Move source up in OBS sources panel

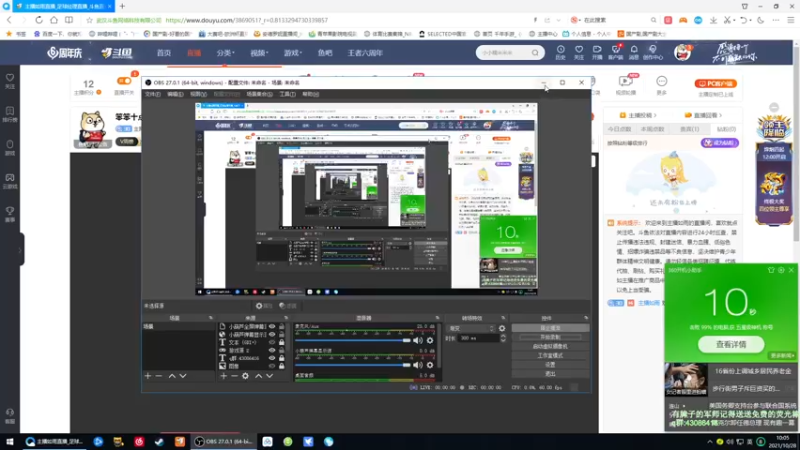259,376
